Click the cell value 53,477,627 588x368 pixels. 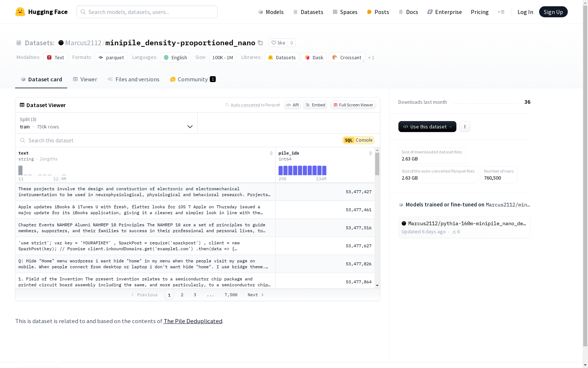tap(358, 246)
